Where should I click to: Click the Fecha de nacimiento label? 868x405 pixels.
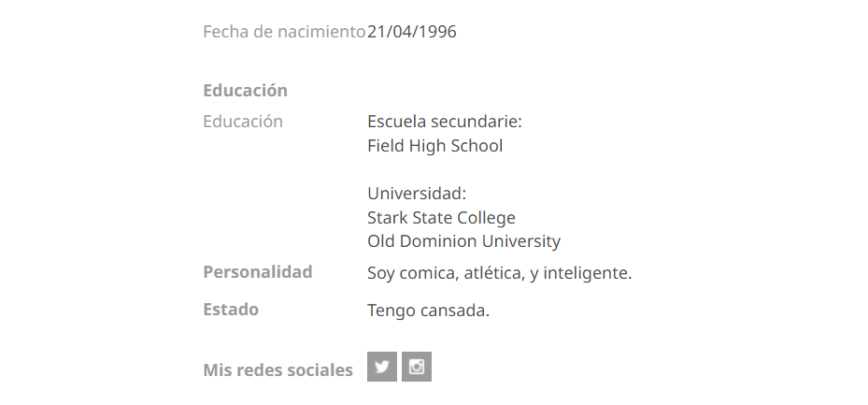point(284,32)
